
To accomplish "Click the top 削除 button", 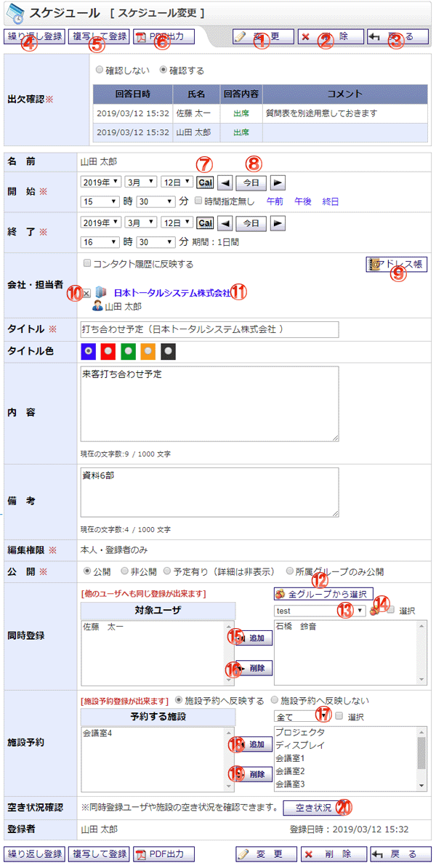I will [331, 36].
